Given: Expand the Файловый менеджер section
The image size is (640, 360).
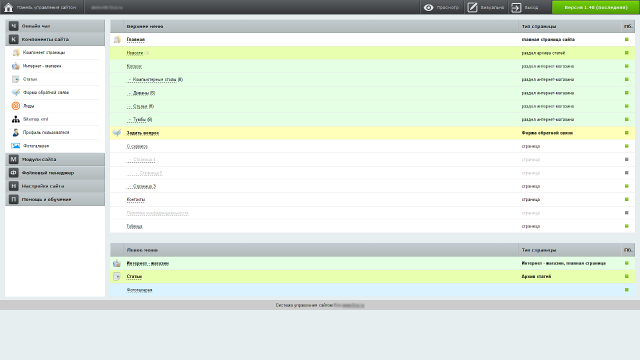Looking at the screenshot, I should point(55,173).
